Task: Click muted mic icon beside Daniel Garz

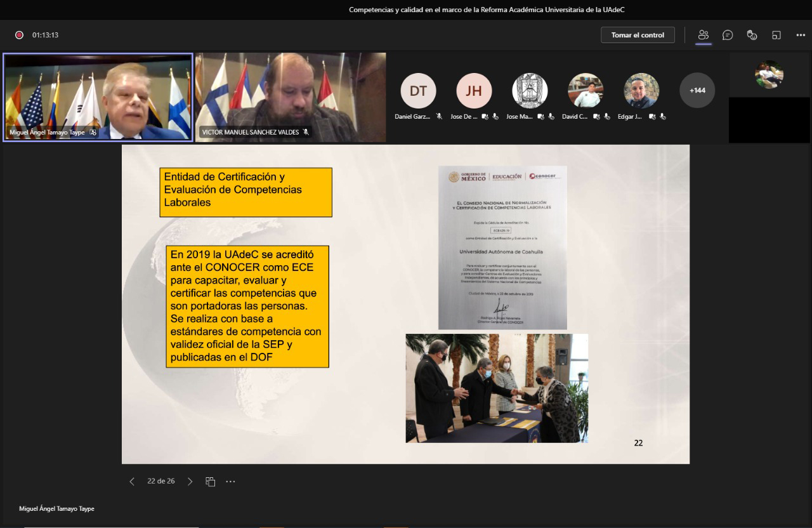Action: tap(439, 117)
